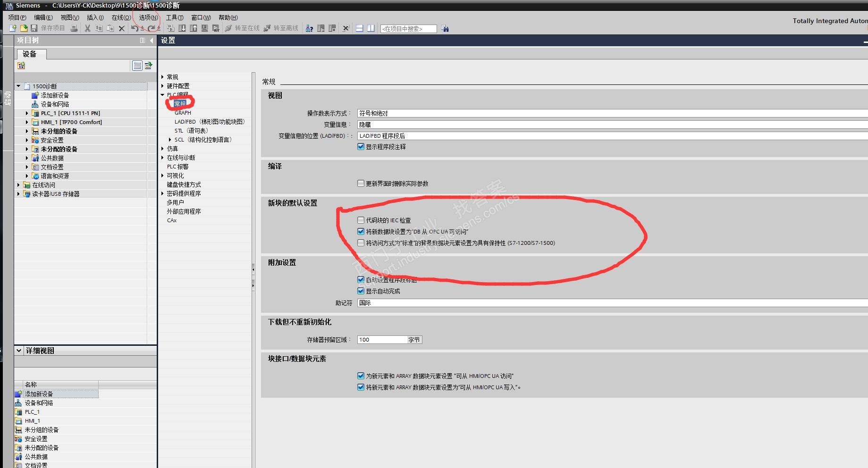
Task: Click the binoculars search icon after the search box
Action: pyautogui.click(x=445, y=29)
